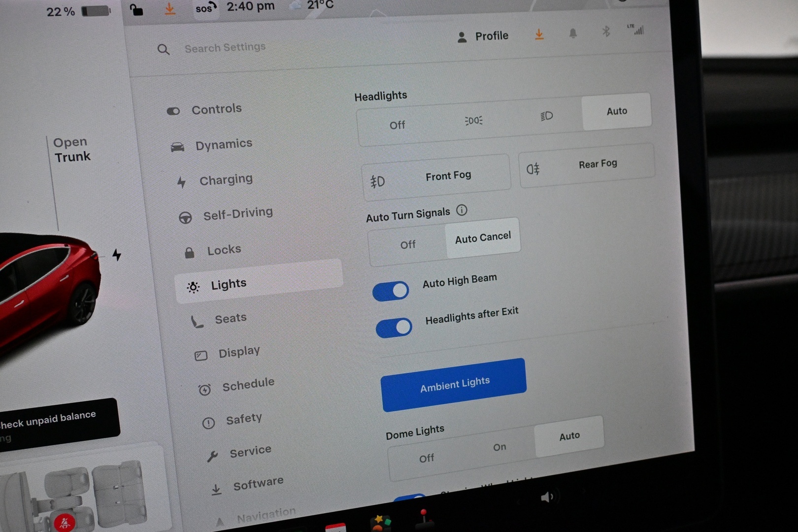Click the Auto Turn Signals info icon
The image size is (798, 532).
click(462, 210)
